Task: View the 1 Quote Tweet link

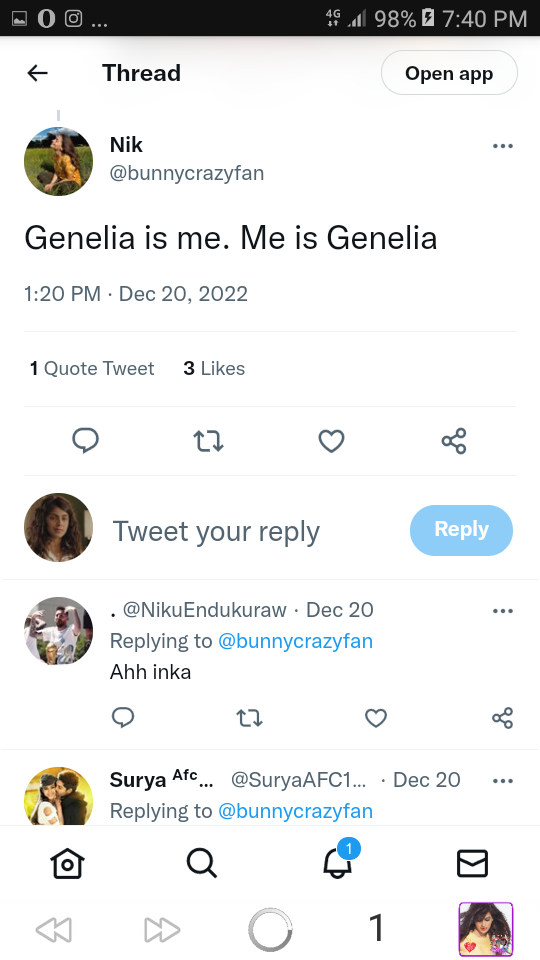Action: [92, 369]
